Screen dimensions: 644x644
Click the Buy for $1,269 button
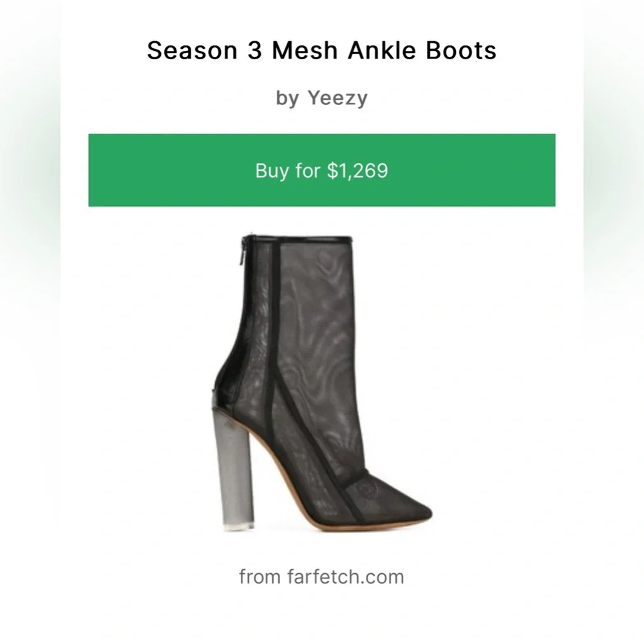[x=321, y=171]
